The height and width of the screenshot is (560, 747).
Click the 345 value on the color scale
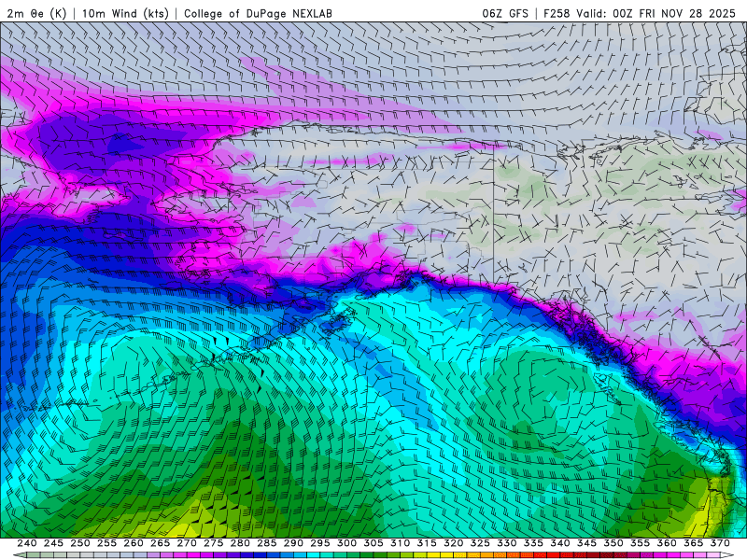(x=587, y=543)
